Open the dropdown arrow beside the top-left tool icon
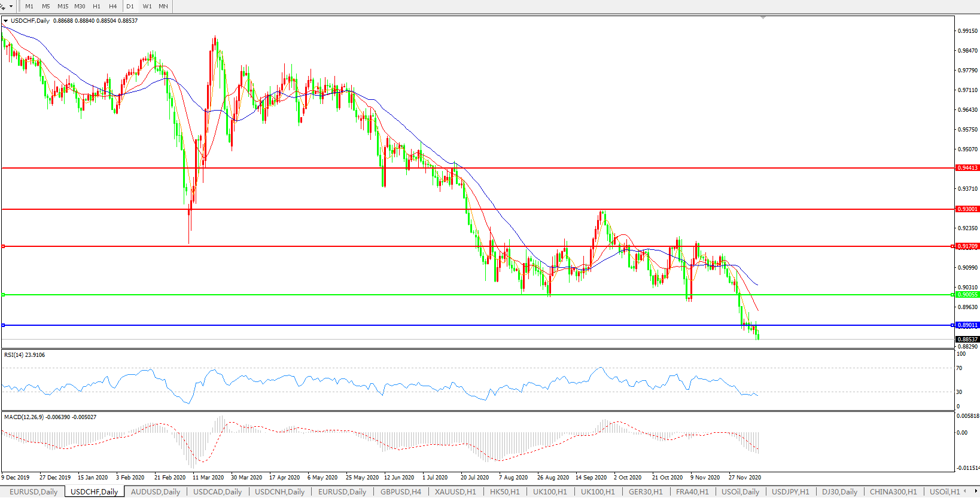This screenshot has width=980, height=498. [x=11, y=7]
